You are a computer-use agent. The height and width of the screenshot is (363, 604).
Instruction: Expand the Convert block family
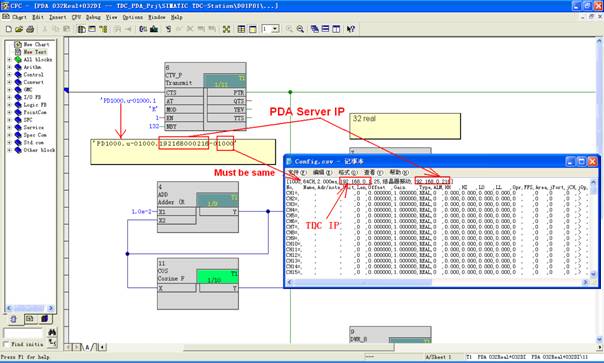point(9,82)
